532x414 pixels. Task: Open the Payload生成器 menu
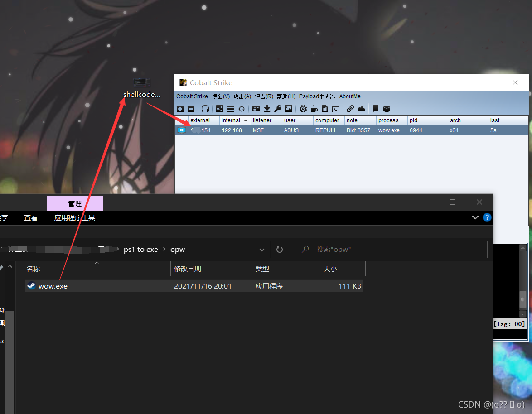(x=317, y=96)
